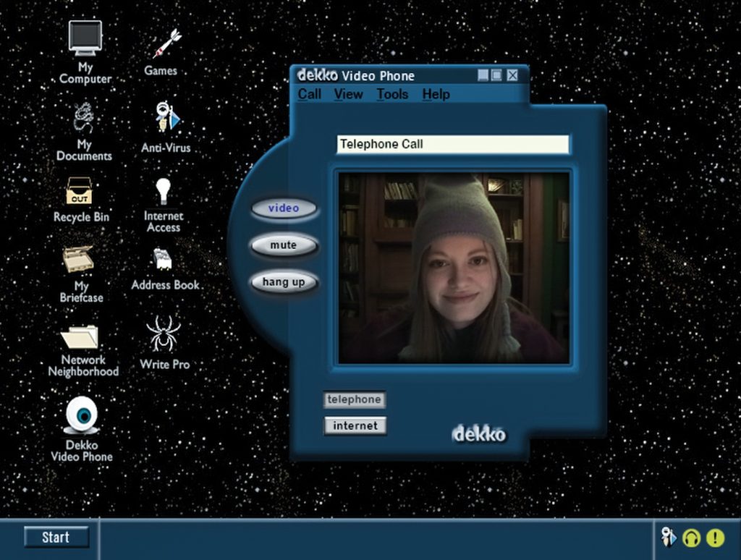The width and height of the screenshot is (741, 560).
Task: Click the Telephone Call text field
Action: 453,144
